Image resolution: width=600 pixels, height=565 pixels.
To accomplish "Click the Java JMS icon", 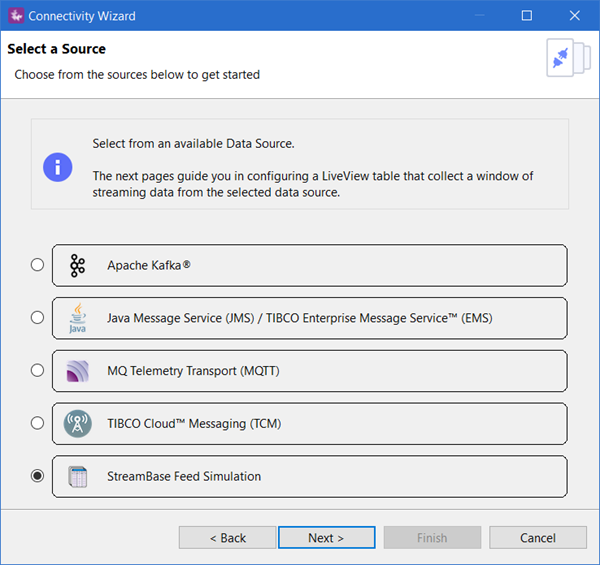I will click(x=78, y=318).
